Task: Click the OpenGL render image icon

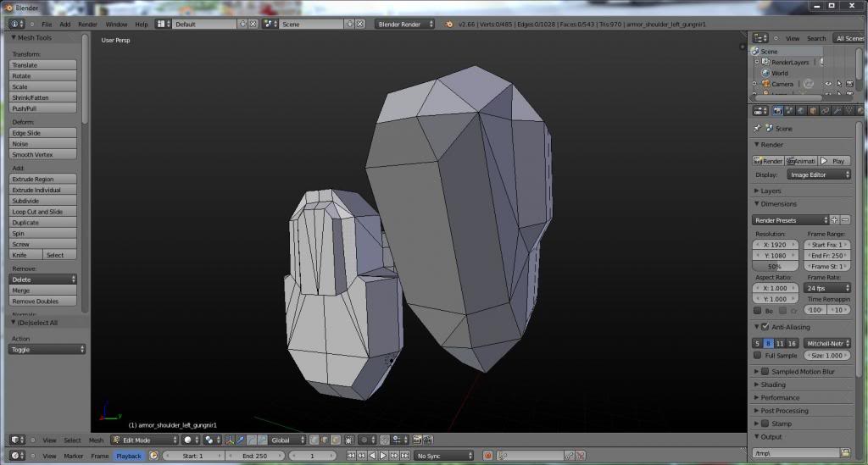Action: tap(417, 440)
